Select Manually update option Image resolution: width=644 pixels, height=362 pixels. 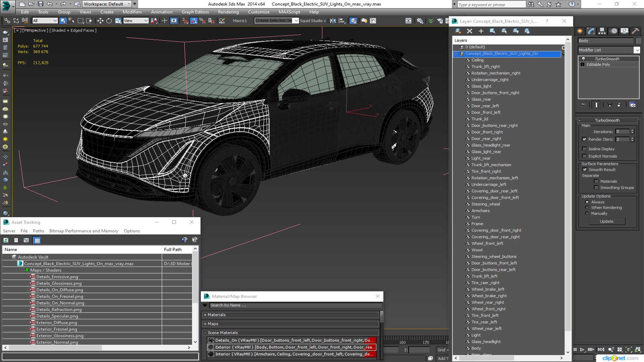point(587,214)
